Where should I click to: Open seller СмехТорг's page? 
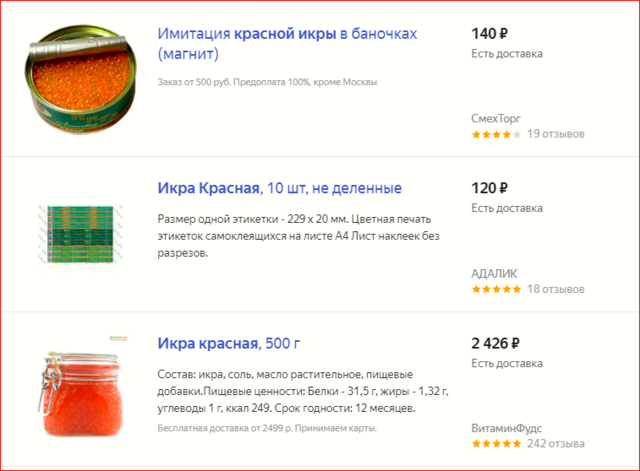[x=496, y=117]
